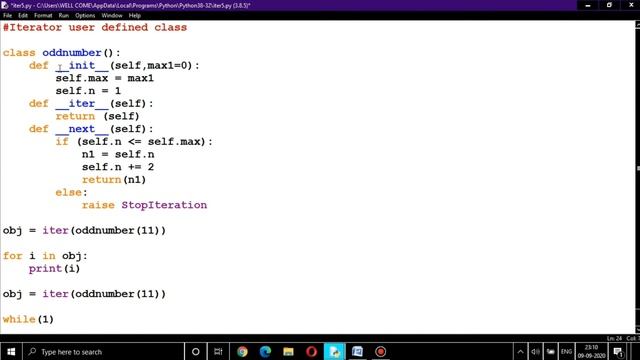Click the '__iter__' method name
Viewport: 640px width, 360px height.
click(82, 104)
